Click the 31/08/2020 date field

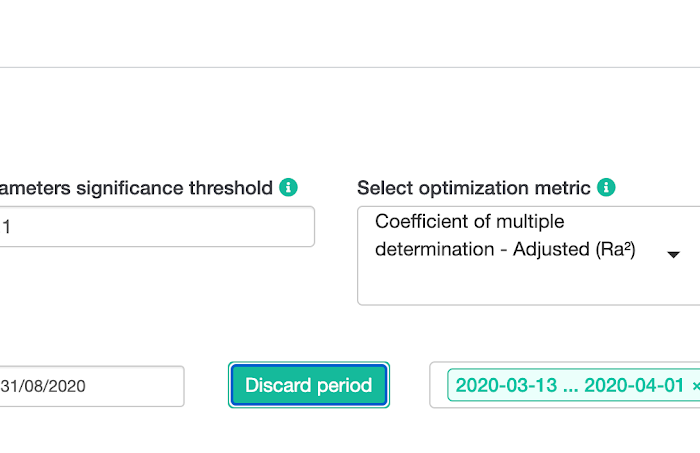click(92, 386)
